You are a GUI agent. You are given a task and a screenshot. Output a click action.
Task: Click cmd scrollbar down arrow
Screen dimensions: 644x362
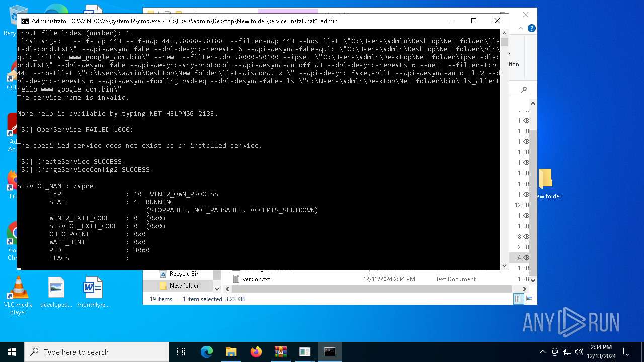505,266
